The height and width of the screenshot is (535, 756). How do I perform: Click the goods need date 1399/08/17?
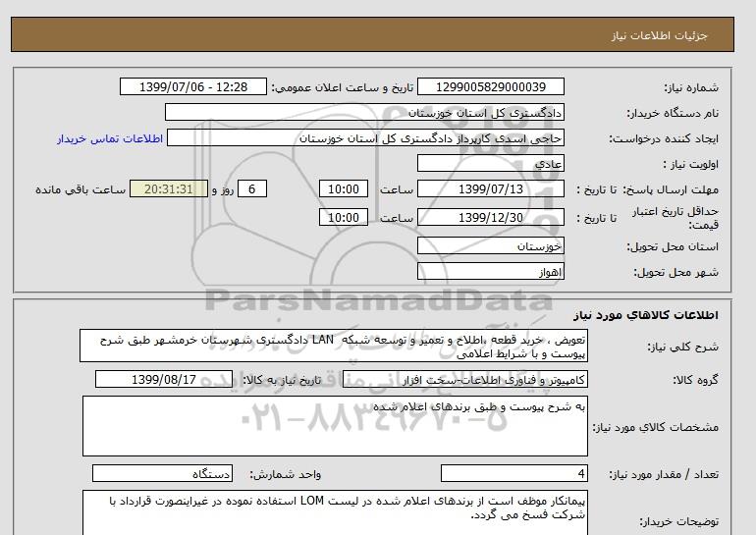point(163,379)
